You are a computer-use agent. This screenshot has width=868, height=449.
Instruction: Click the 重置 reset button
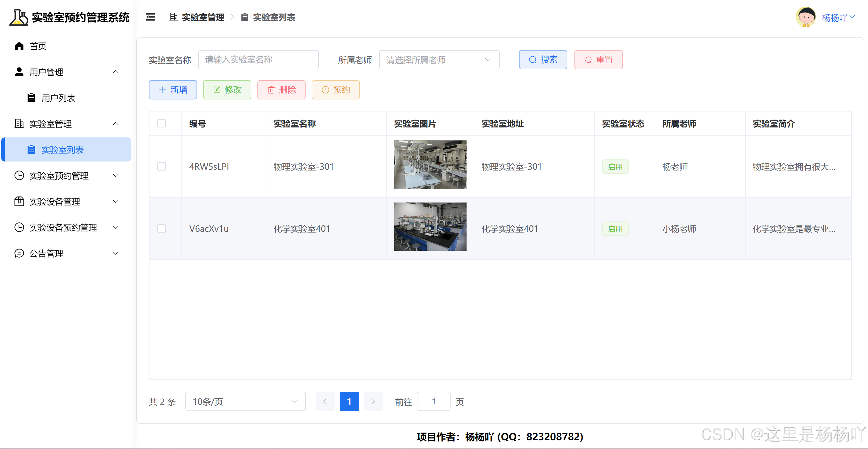(x=598, y=60)
